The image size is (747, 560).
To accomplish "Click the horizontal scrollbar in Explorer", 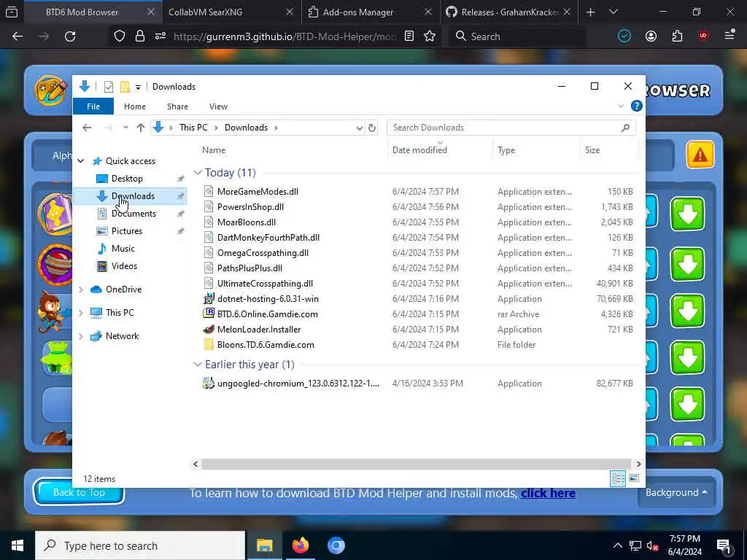I will pyautogui.click(x=416, y=464).
